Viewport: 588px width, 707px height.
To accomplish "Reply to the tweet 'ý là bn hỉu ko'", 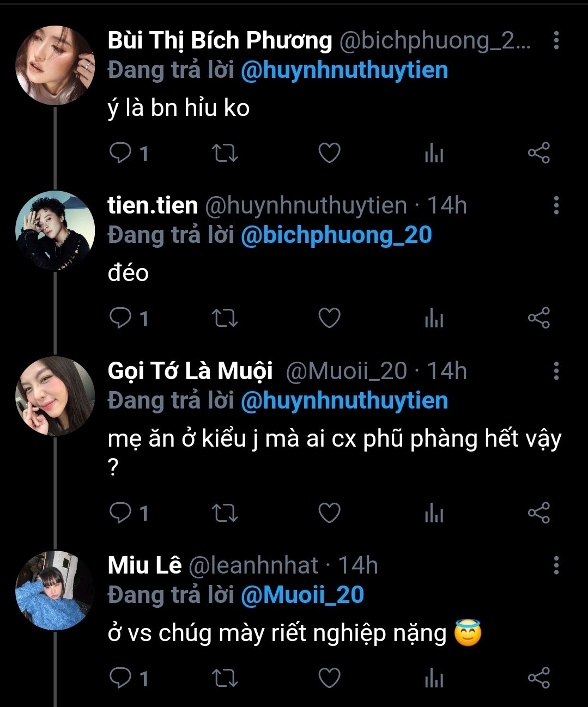I will [x=120, y=154].
